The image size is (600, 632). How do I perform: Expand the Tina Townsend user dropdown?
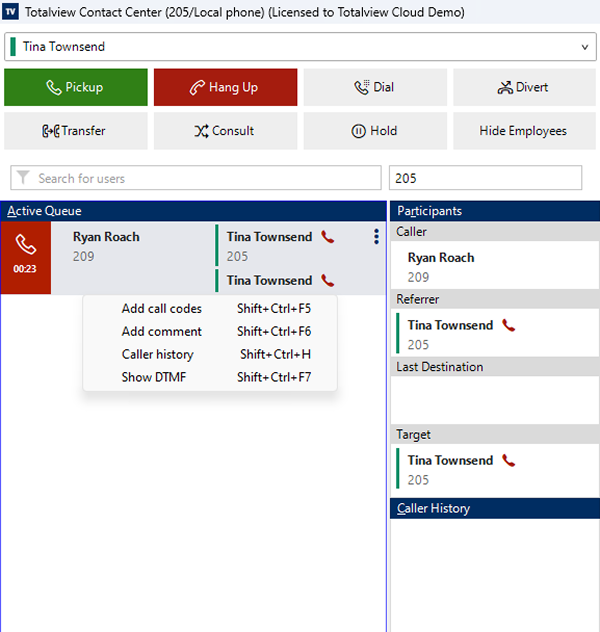(585, 47)
